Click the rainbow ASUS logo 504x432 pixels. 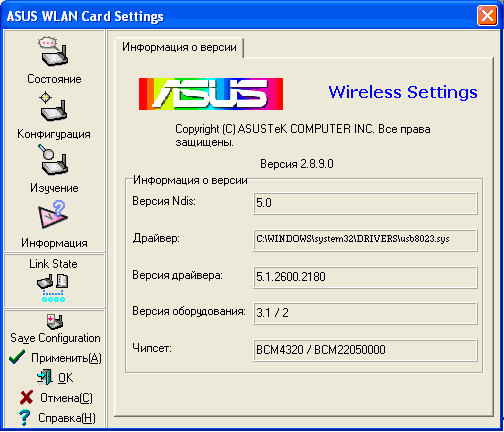pos(211,94)
